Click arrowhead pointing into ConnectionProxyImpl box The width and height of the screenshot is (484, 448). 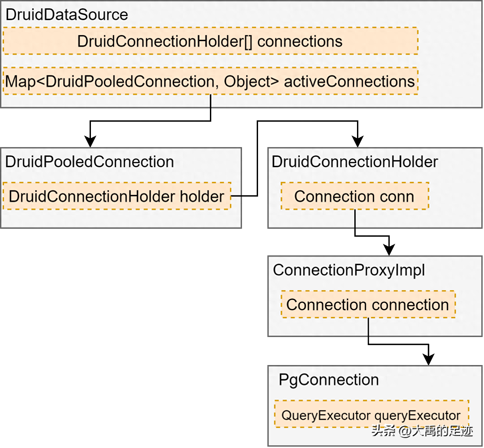click(x=389, y=250)
